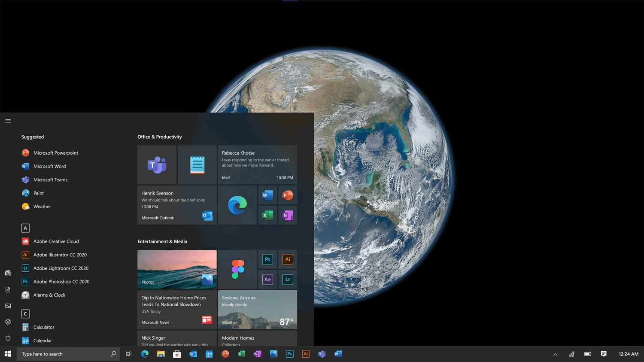Open Microsoft Teams from the taskbar
The image size is (644, 362).
tap(322, 354)
